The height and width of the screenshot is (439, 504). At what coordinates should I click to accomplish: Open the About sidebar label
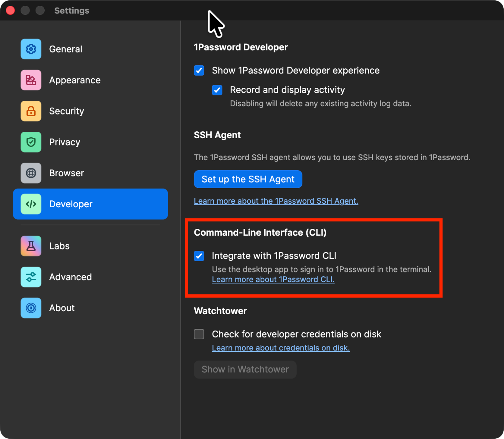62,308
